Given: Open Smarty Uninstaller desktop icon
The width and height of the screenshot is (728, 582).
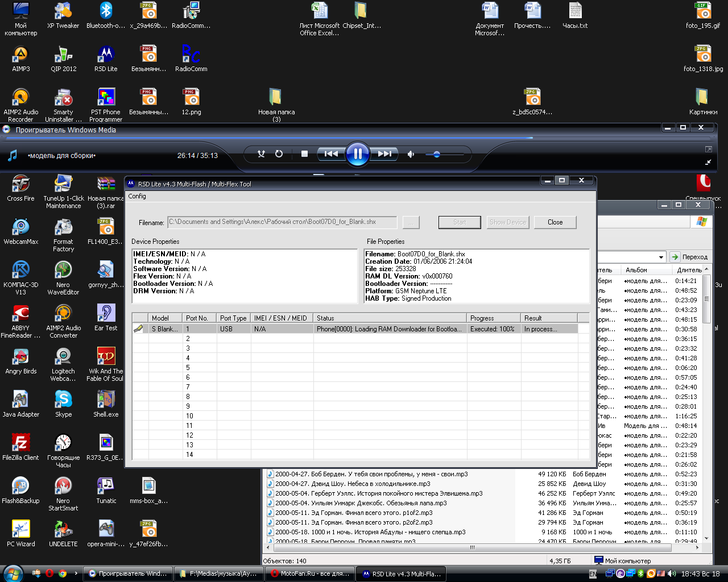Looking at the screenshot, I should 63,105.
